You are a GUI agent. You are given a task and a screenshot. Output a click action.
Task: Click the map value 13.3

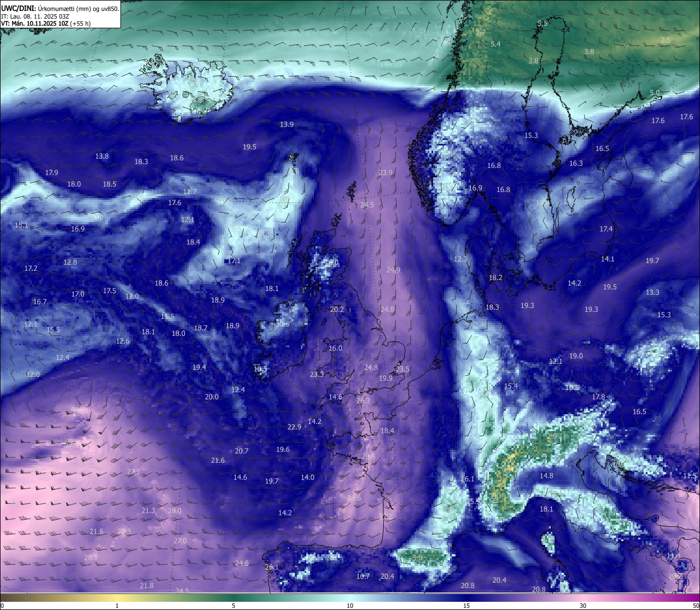[652, 292]
